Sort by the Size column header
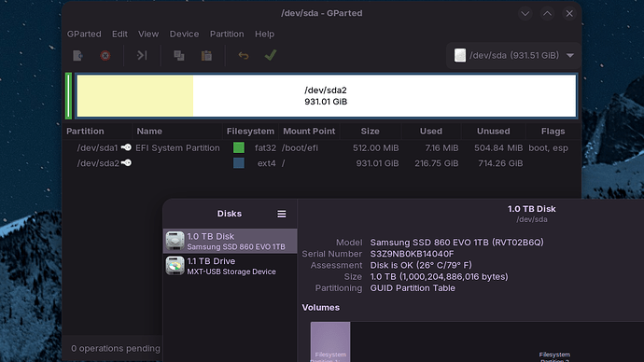This screenshot has height=362, width=644. coord(370,132)
